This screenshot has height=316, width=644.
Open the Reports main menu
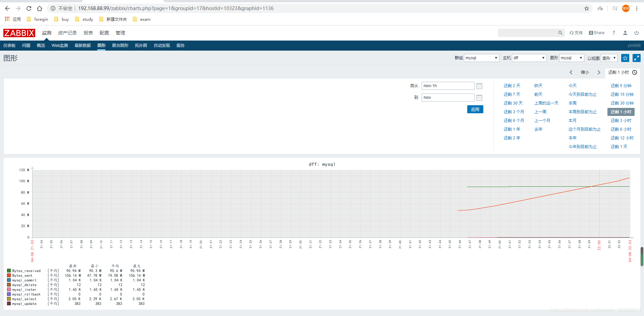(88, 33)
